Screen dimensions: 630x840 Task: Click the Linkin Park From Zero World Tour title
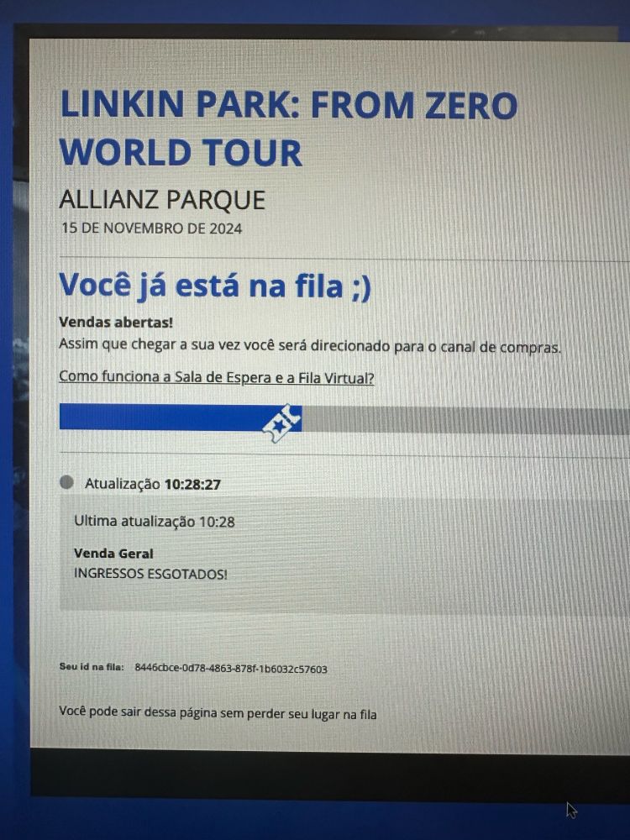pyautogui.click(x=288, y=128)
